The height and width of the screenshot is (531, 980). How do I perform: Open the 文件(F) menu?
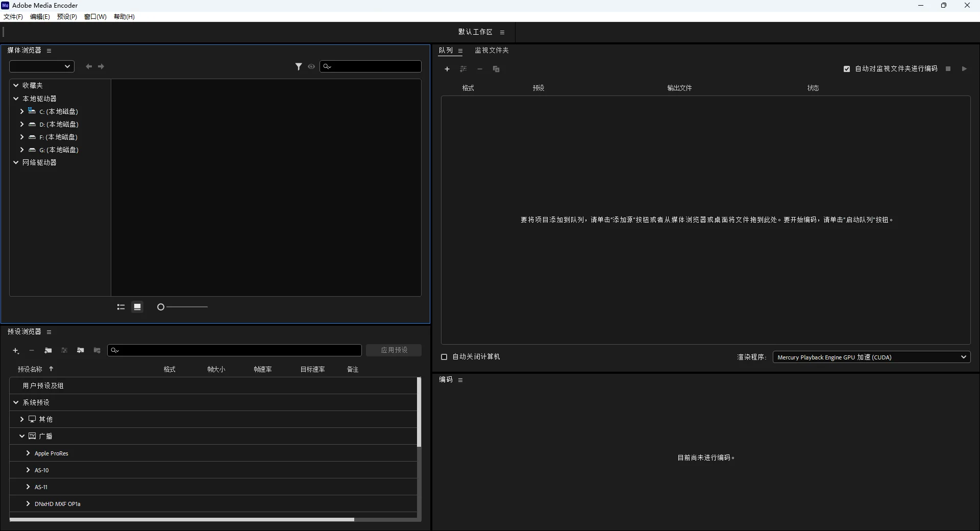(13, 17)
